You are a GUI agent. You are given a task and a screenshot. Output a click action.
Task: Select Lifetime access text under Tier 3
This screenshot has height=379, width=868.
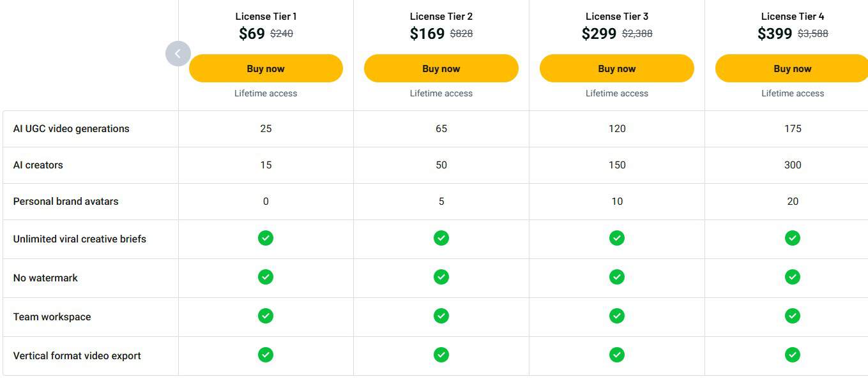pos(616,93)
